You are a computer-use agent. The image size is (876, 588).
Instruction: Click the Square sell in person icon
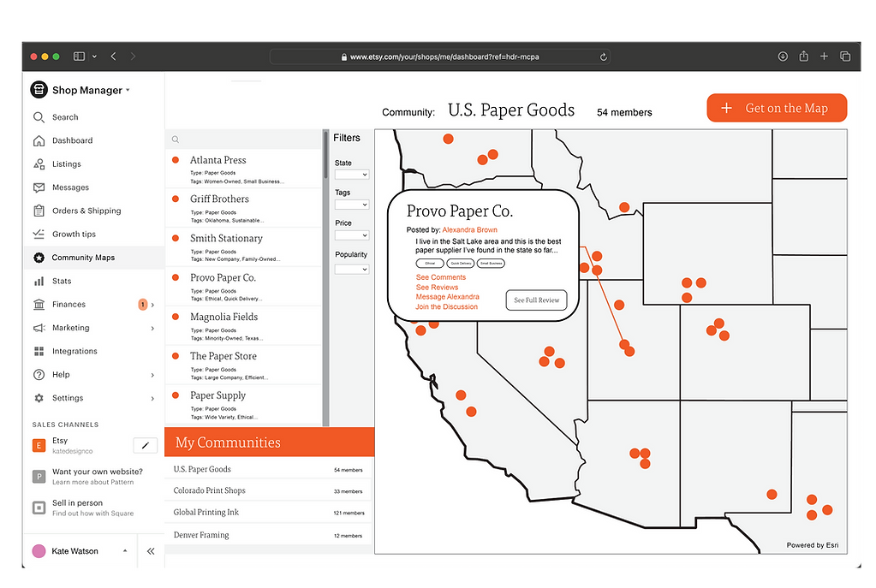click(x=39, y=508)
